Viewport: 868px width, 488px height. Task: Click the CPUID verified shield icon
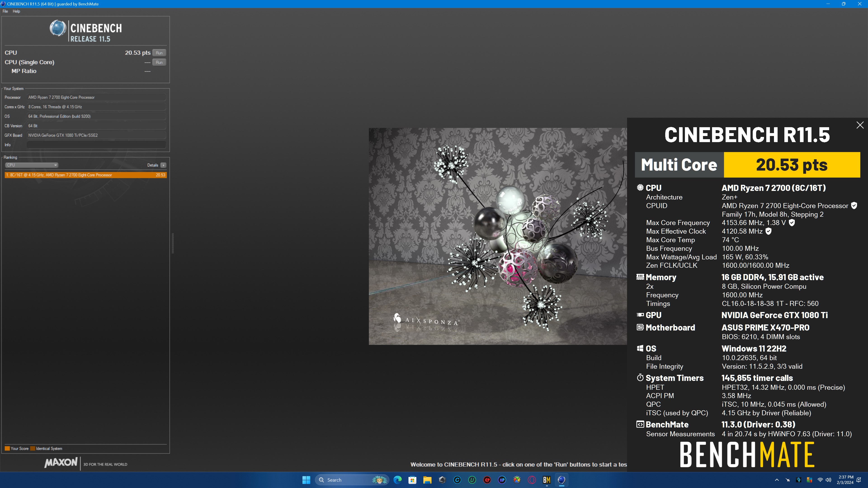pos(854,205)
